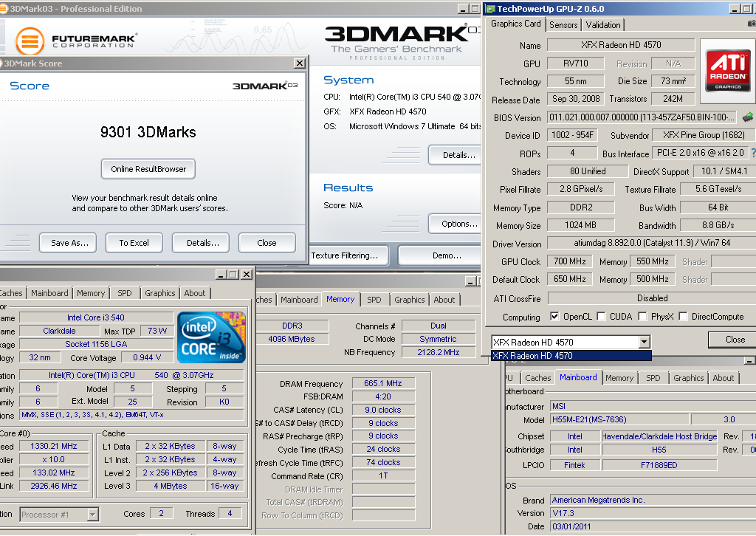Click Details... in the 3DMark Score dialog

tap(201, 243)
